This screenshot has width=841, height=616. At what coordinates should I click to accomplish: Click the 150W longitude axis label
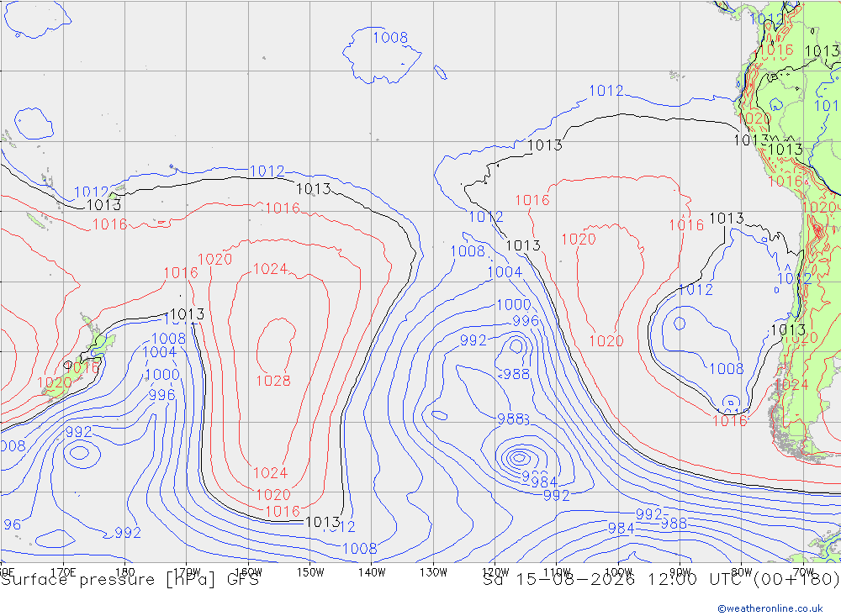coord(310,571)
